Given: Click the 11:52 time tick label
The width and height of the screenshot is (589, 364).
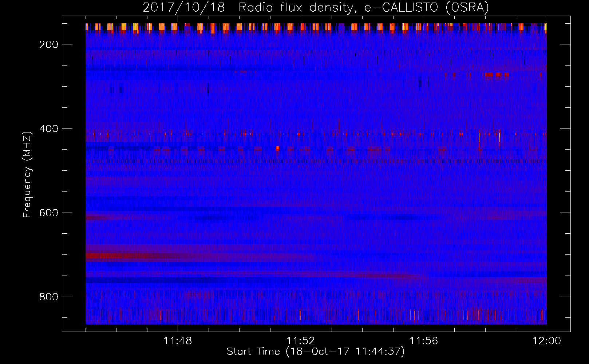Looking at the screenshot, I should pos(301,341).
